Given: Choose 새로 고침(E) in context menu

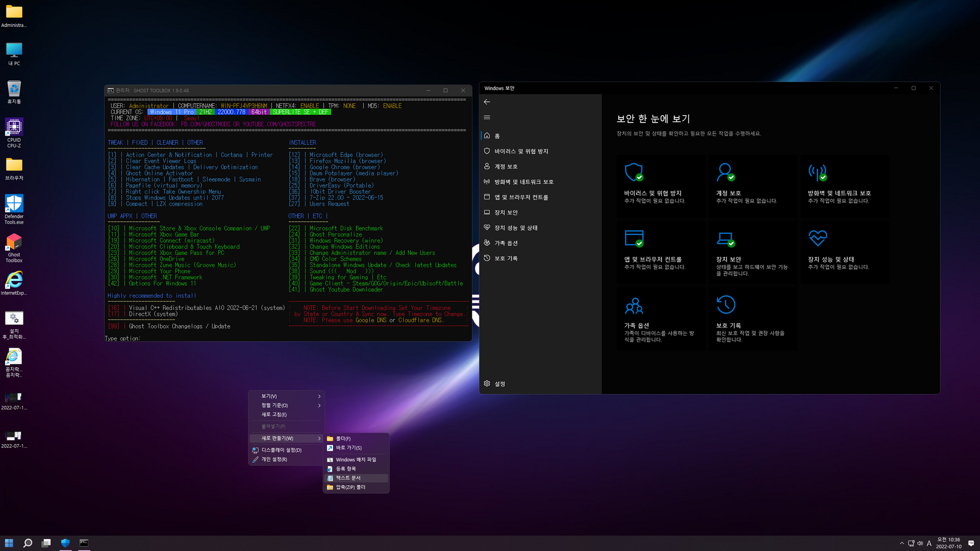Looking at the screenshot, I should pos(286,415).
